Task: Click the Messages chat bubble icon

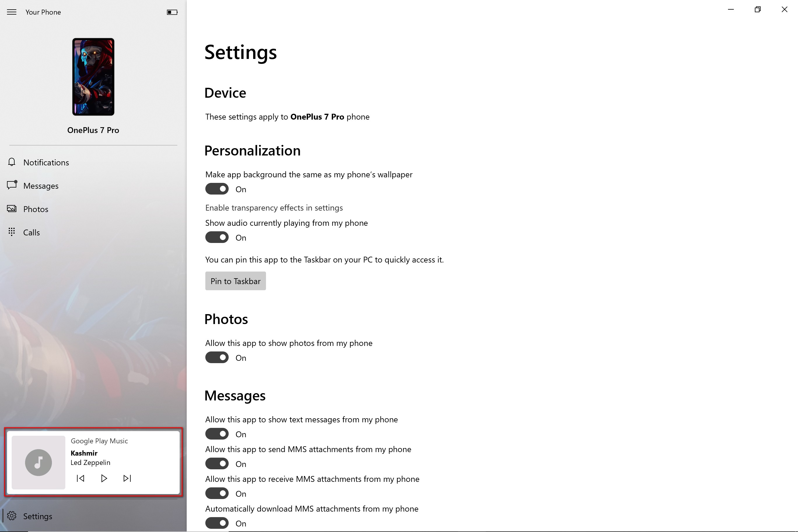Action: 12,185
